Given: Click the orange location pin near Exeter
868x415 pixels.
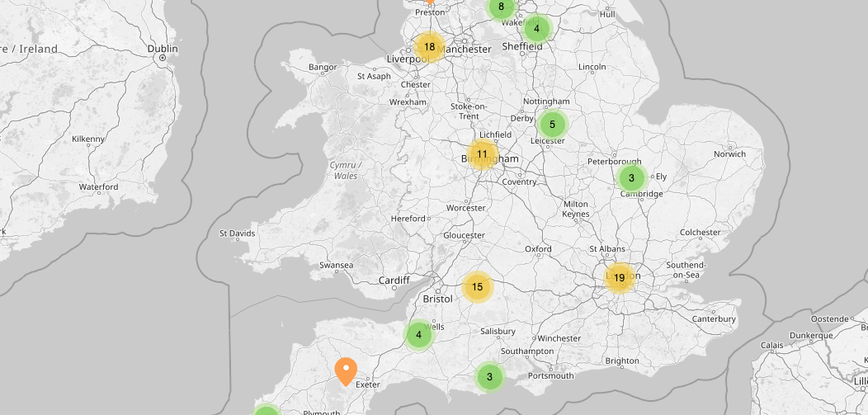Looking at the screenshot, I should coord(346,370).
